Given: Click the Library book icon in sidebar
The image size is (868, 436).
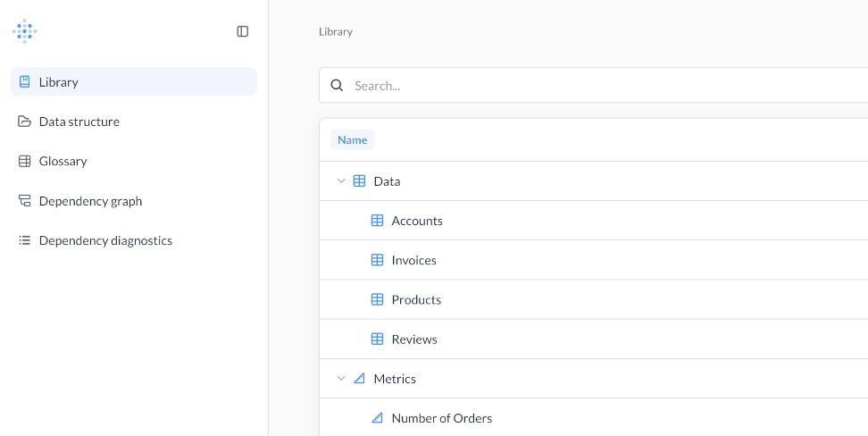Looking at the screenshot, I should click(24, 82).
